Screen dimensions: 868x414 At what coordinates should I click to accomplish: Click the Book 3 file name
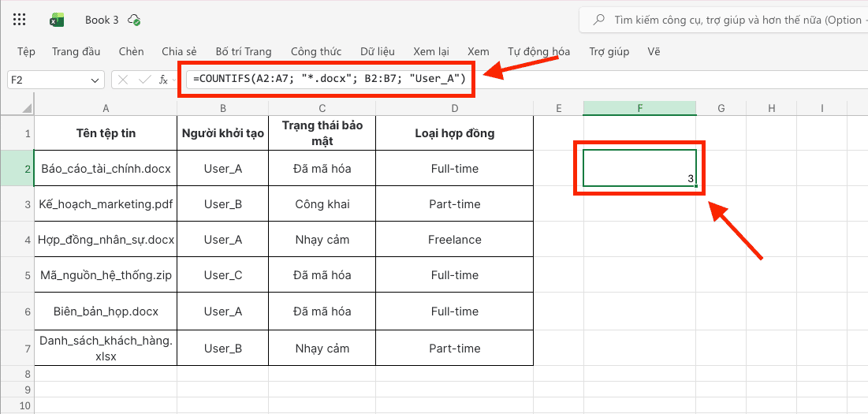coord(102,20)
